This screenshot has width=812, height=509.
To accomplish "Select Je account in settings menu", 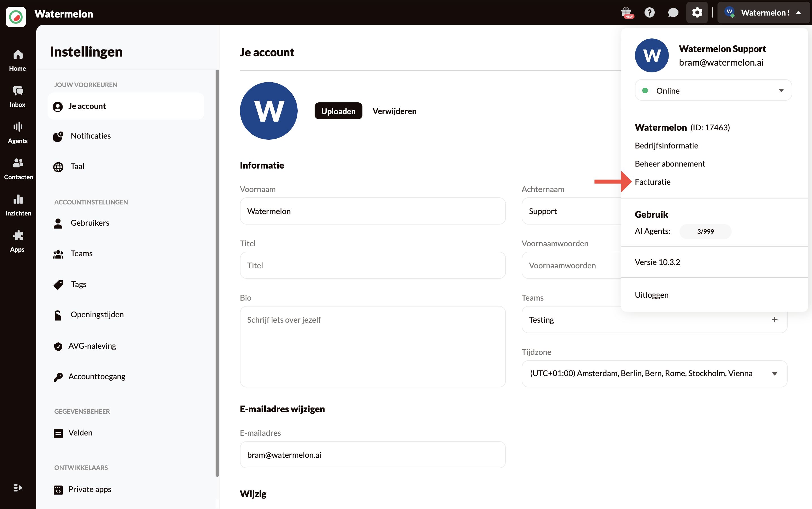I will tap(126, 106).
